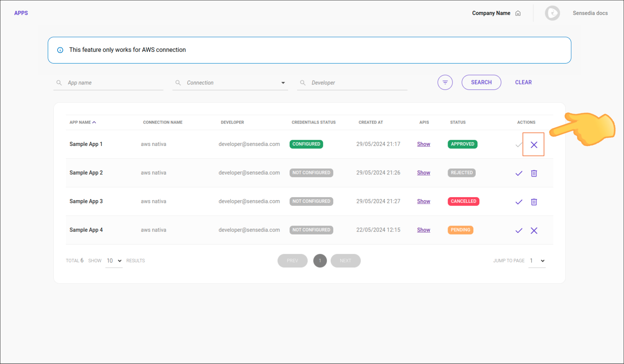Open the Connection dropdown
The width and height of the screenshot is (624, 364).
[x=283, y=83]
